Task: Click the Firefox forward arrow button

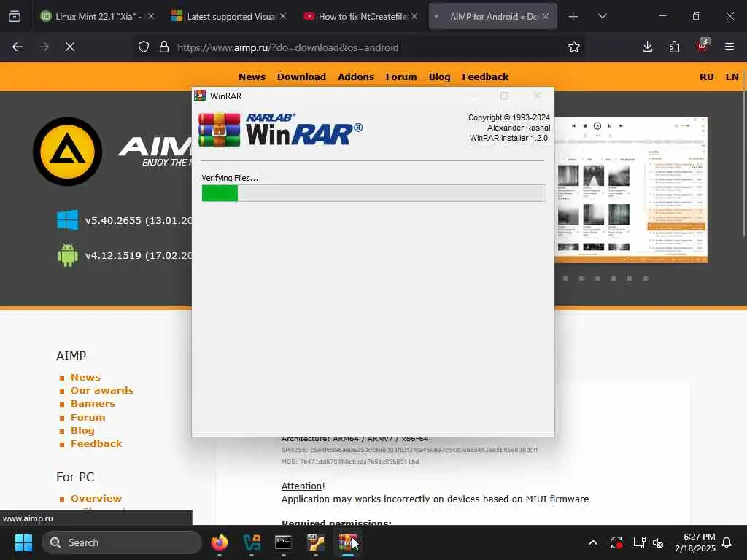Action: point(44,47)
